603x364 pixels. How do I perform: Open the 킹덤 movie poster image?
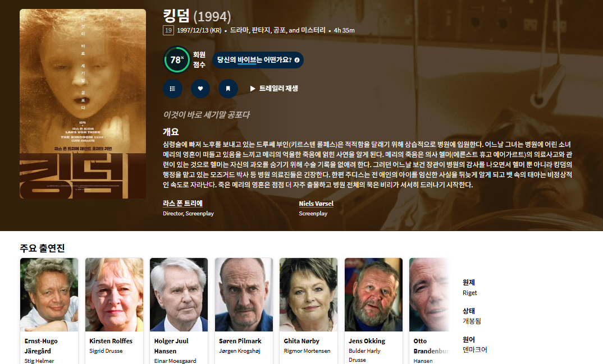[x=83, y=104]
